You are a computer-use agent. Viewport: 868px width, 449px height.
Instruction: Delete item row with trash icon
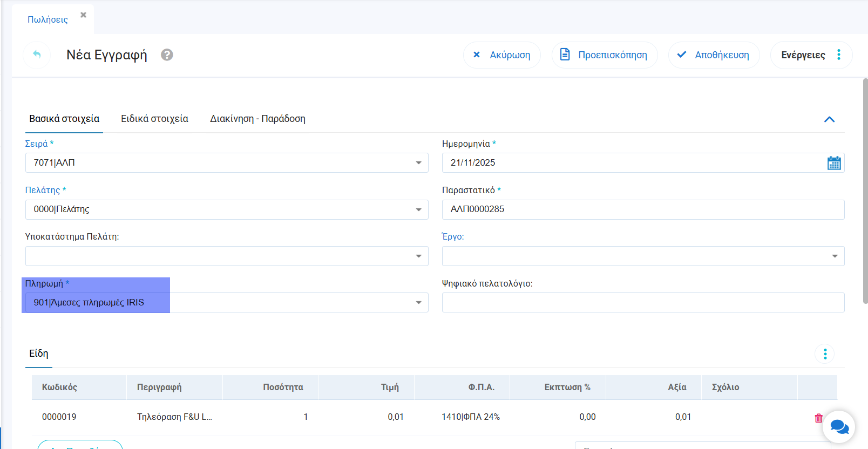point(818,418)
